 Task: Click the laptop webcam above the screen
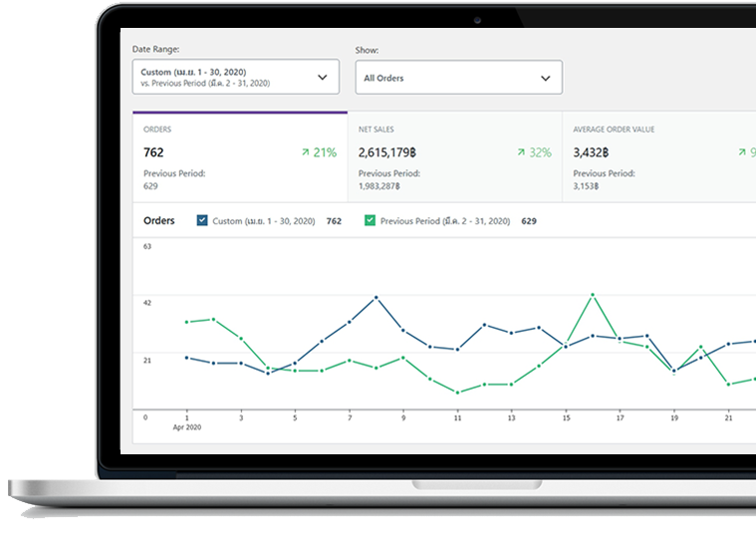(x=478, y=20)
